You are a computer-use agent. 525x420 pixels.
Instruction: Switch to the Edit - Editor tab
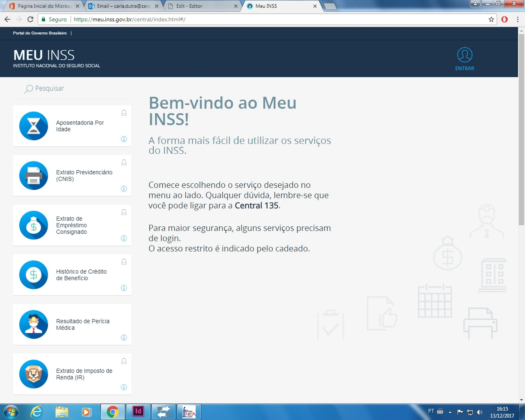(x=202, y=6)
